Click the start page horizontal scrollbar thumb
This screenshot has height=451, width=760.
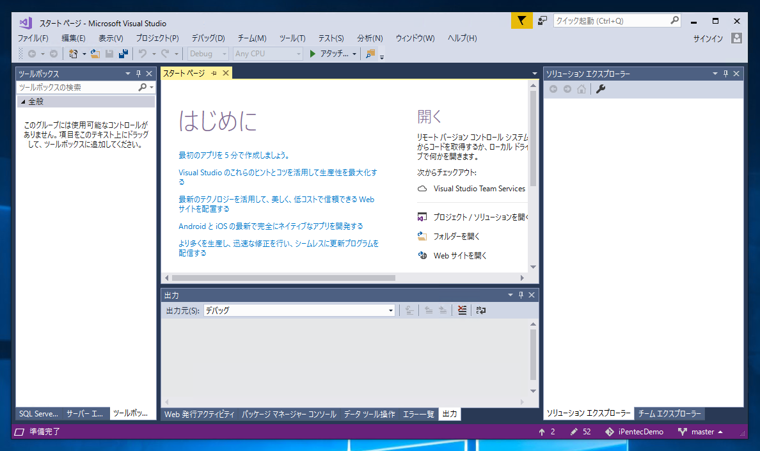[284, 278]
